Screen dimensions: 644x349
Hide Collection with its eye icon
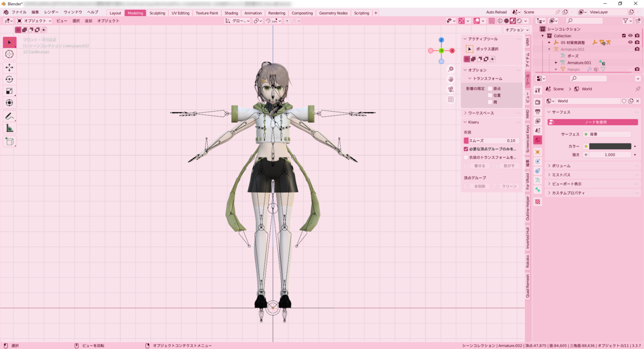pyautogui.click(x=631, y=35)
